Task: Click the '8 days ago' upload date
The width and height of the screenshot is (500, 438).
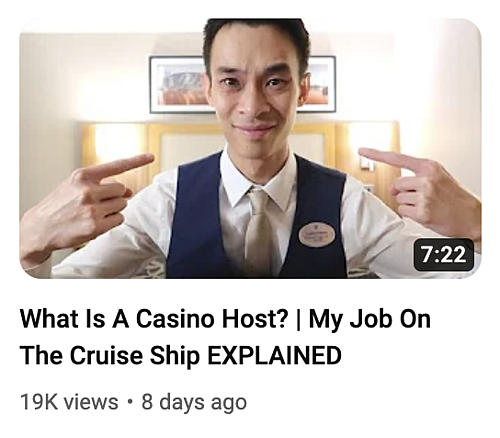Action: [x=194, y=402]
